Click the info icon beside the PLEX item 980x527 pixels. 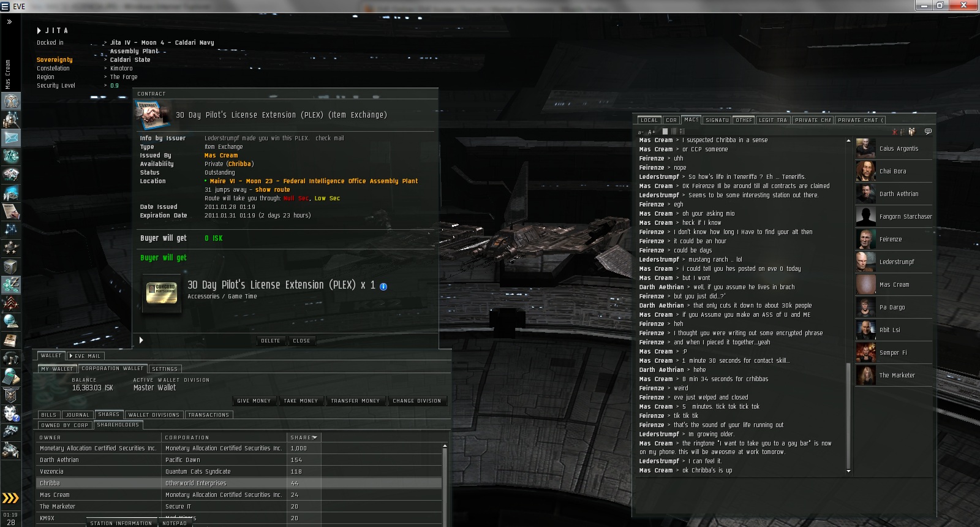[x=383, y=286]
